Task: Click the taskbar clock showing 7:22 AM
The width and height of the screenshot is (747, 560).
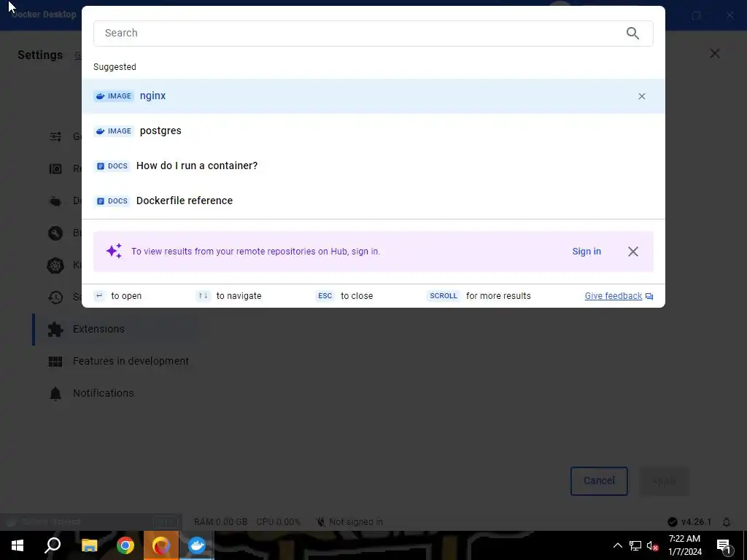Action: (684, 545)
